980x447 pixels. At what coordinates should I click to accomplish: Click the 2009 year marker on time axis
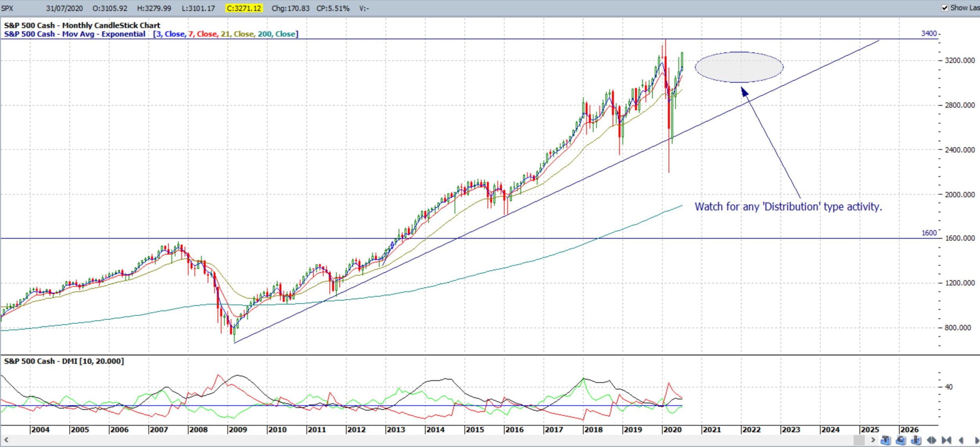238,430
